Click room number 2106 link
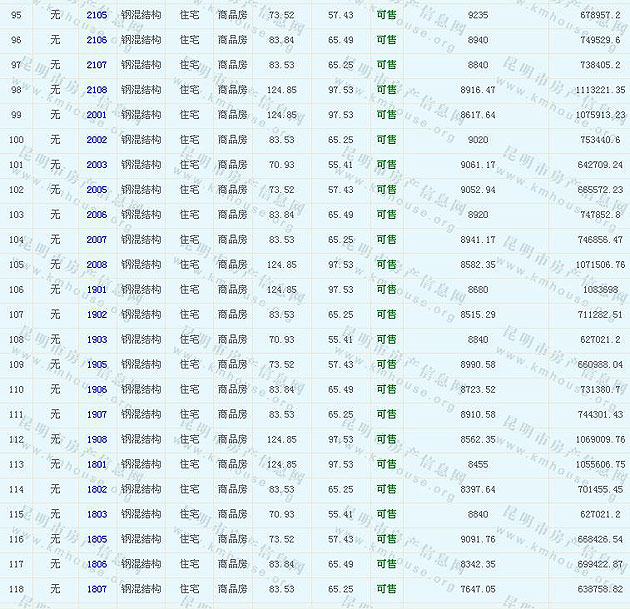630x609 pixels. [x=97, y=40]
